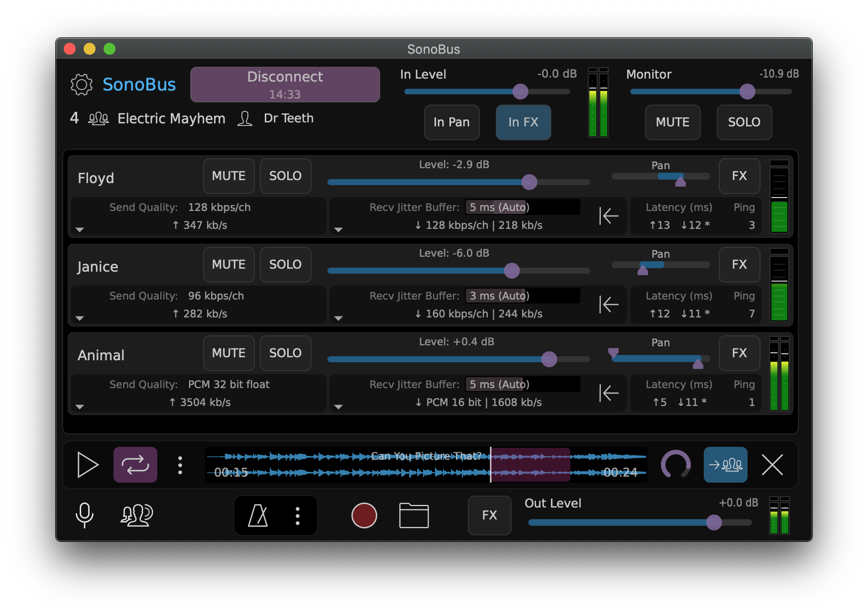Click Janice's Pan slider handle
The width and height of the screenshot is (868, 615).
643,270
